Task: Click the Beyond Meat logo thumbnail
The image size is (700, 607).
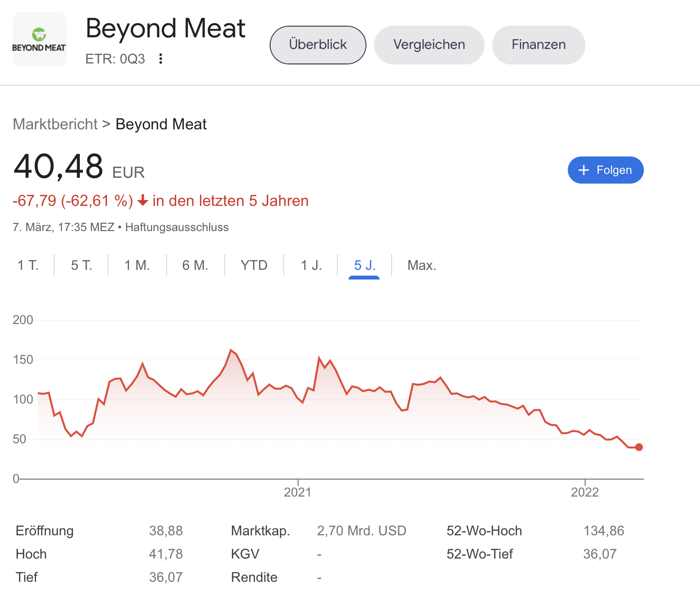Action: tap(39, 39)
